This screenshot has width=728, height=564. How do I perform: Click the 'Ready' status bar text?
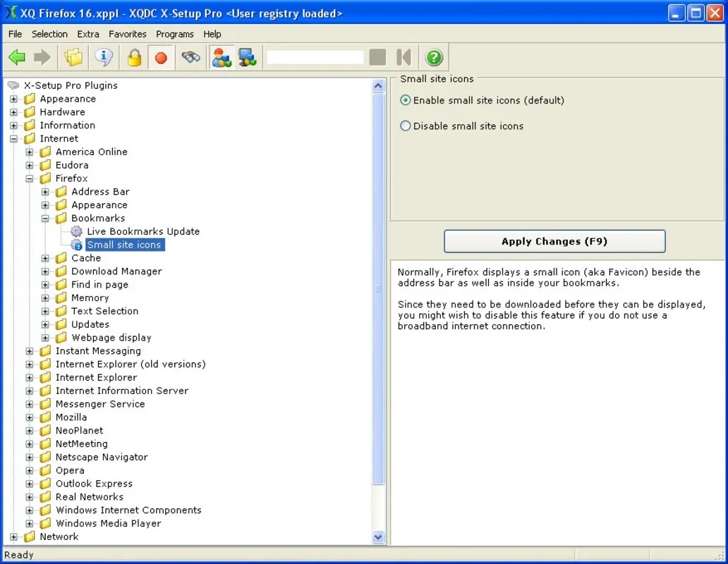click(18, 556)
